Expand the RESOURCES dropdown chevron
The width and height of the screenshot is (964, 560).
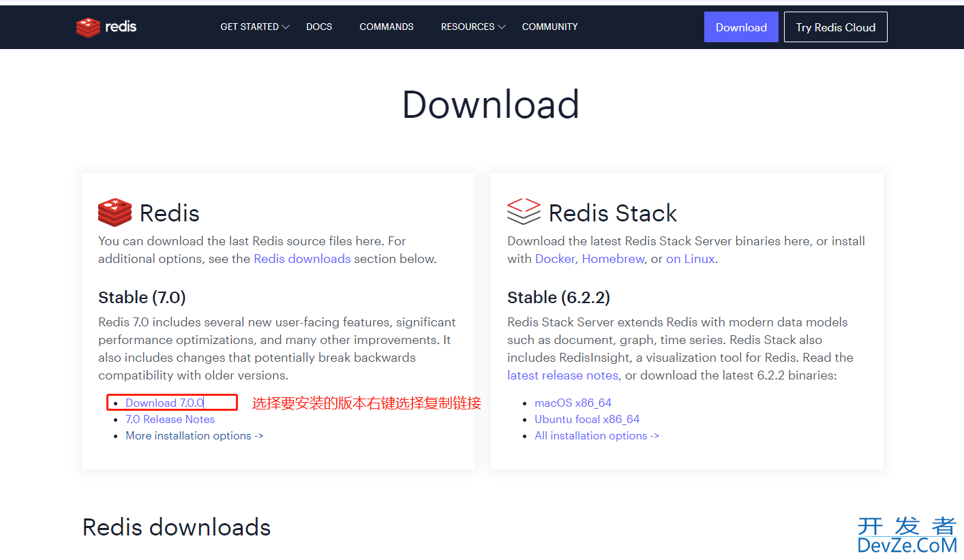point(502,27)
